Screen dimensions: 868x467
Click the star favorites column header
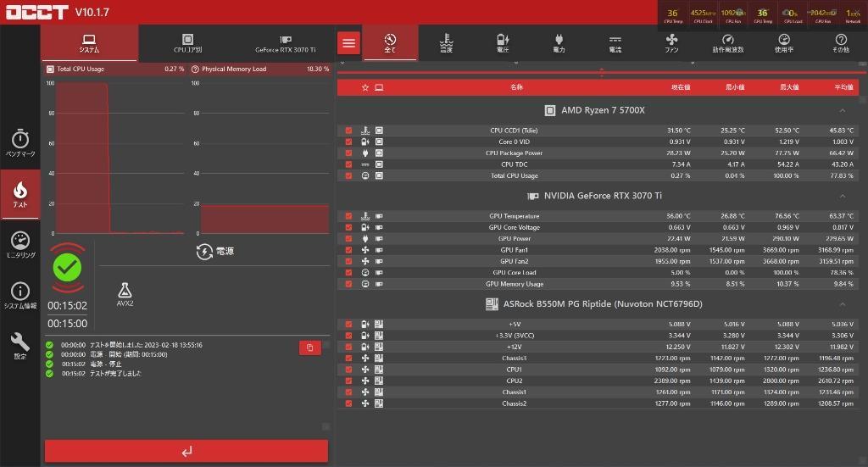[365, 87]
